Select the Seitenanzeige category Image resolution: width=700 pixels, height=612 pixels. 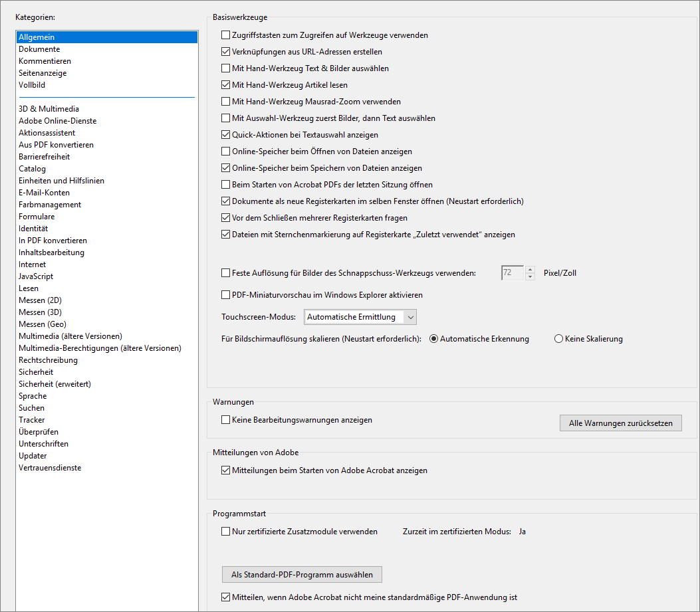[x=43, y=73]
